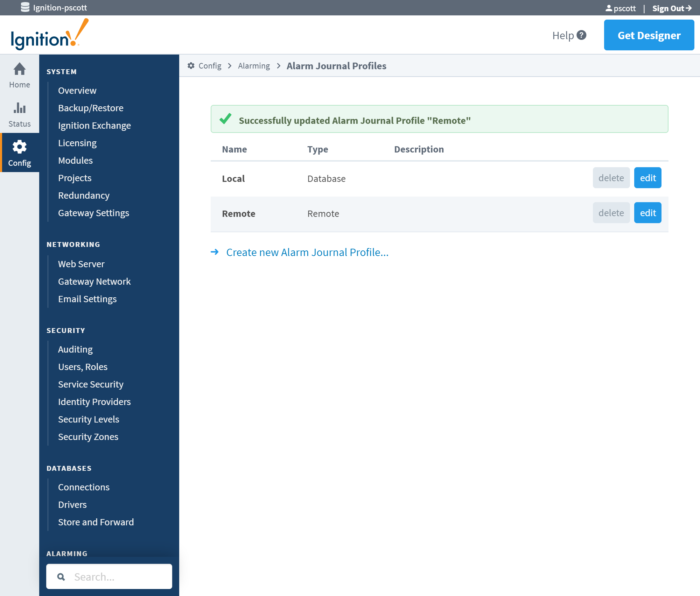The image size is (700, 596).
Task: Click the Description column header
Action: 419,149
